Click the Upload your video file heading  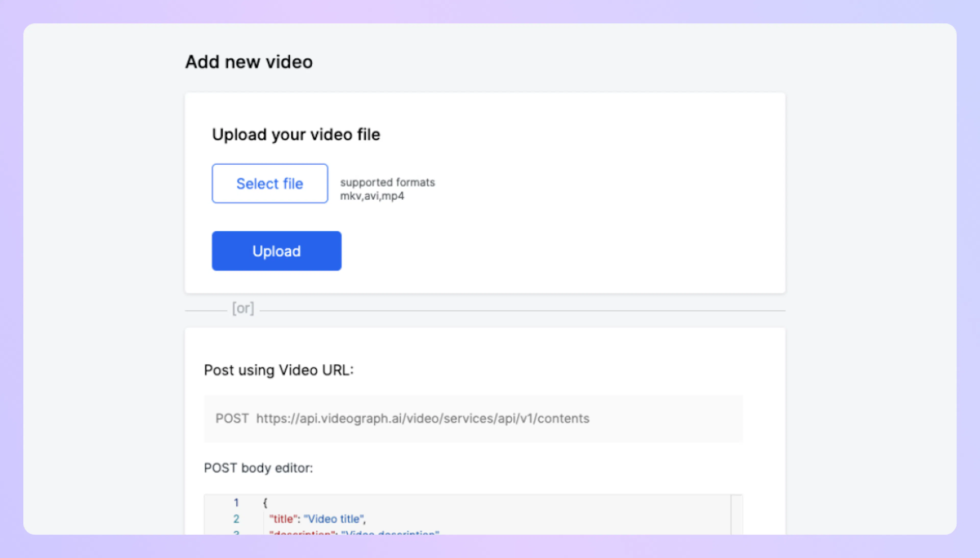click(x=296, y=135)
